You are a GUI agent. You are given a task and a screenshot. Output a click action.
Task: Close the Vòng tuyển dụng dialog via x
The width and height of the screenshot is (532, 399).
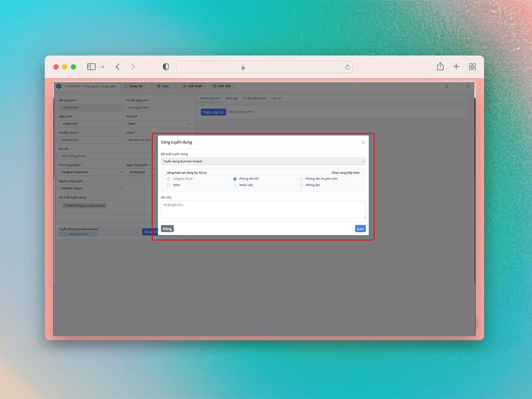[363, 143]
